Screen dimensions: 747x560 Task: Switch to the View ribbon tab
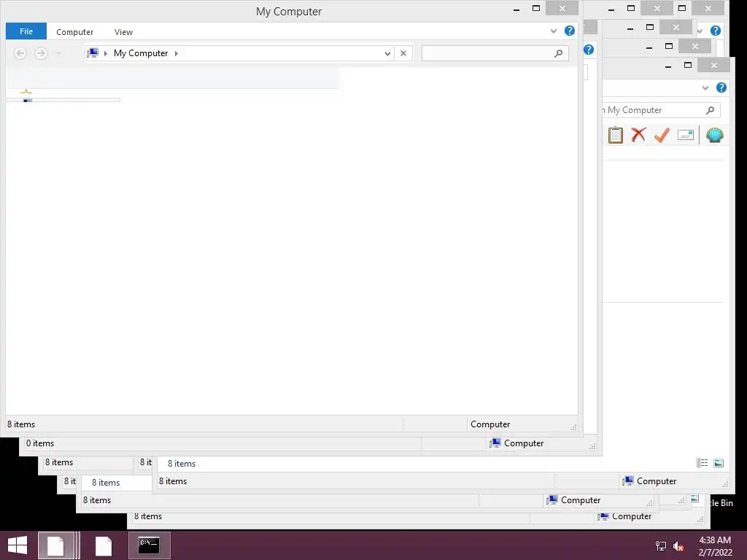pos(123,32)
